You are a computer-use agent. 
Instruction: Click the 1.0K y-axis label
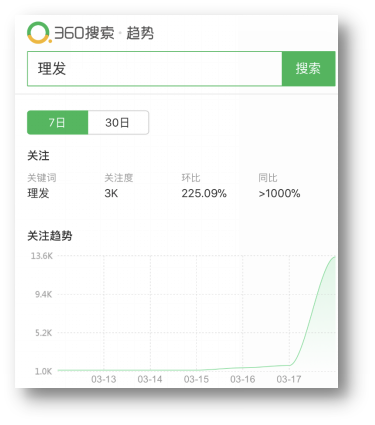44,371
